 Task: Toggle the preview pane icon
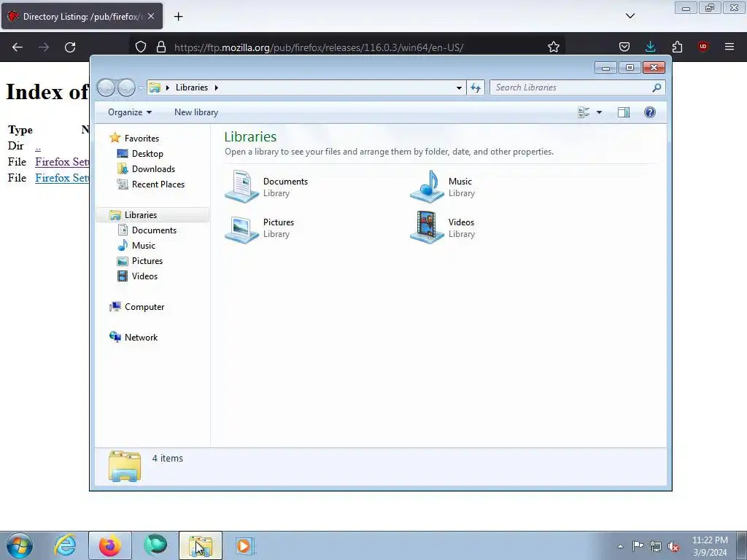pyautogui.click(x=624, y=112)
